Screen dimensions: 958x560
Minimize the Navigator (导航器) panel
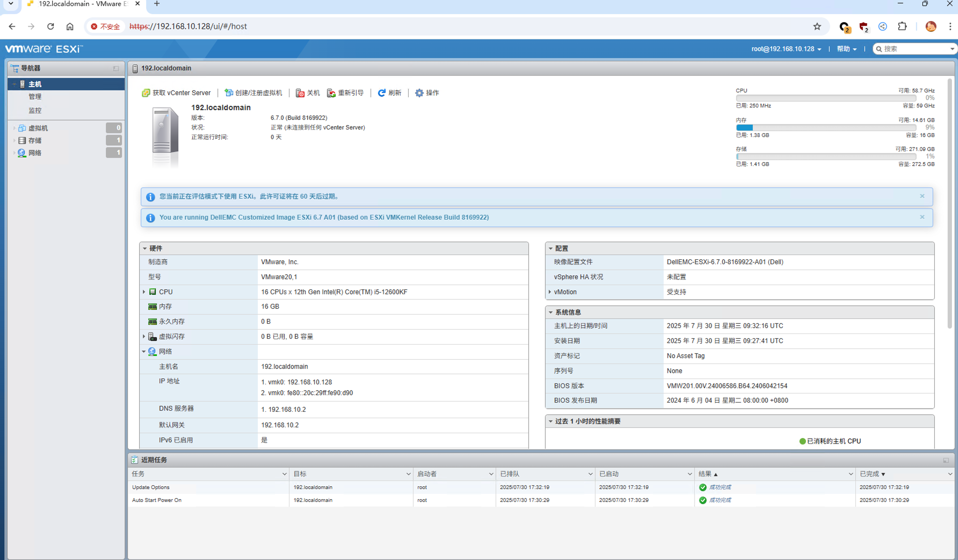coord(116,68)
